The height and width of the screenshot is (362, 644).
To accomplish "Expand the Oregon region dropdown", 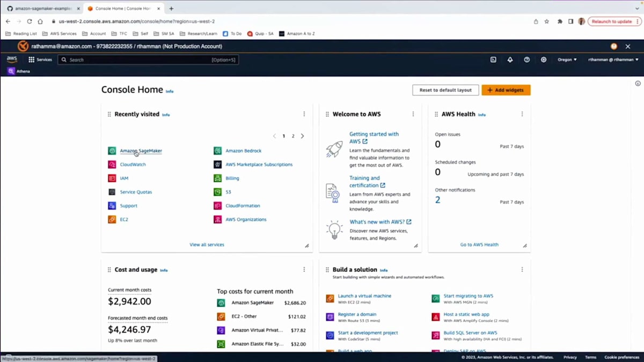I will coord(567,60).
